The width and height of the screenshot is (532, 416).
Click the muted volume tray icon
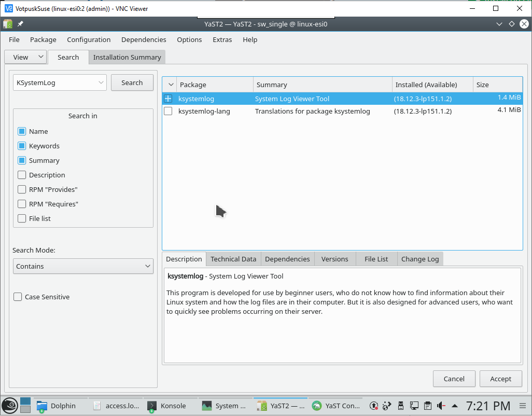coord(441,406)
